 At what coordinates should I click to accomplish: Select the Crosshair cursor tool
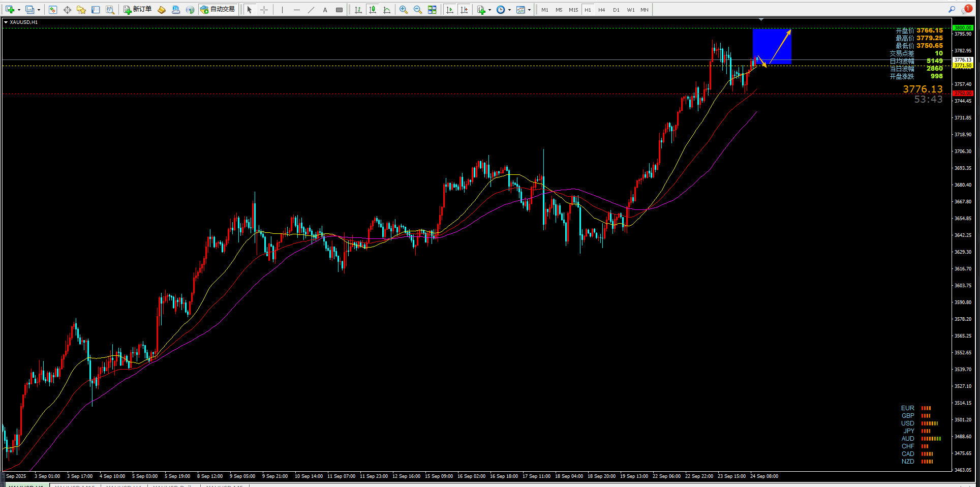264,10
